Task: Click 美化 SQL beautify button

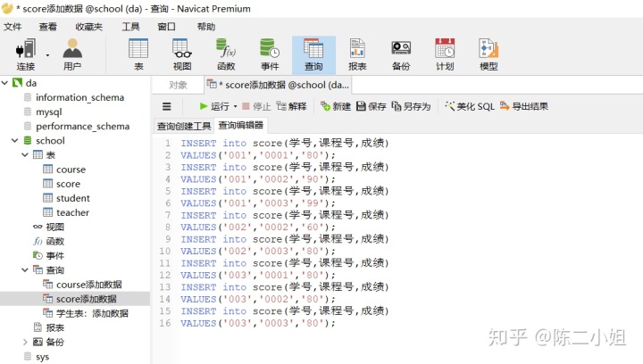Action: pos(470,106)
